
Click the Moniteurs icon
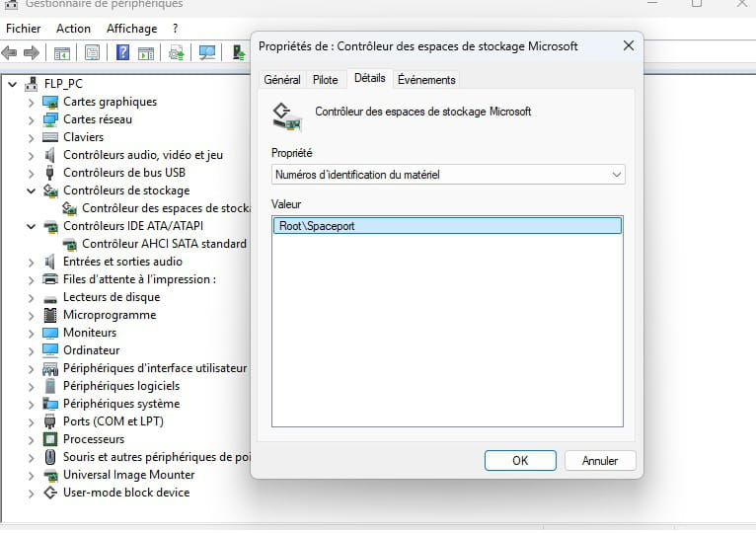point(50,334)
